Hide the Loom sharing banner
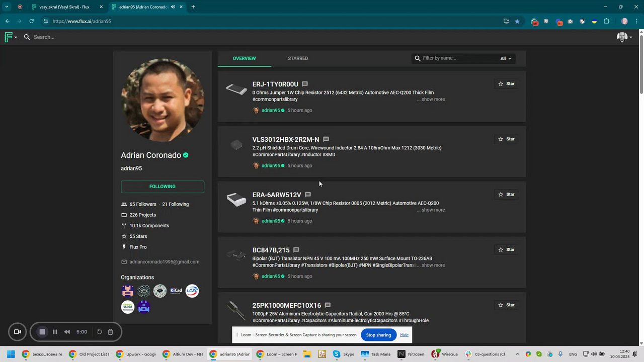Screen dimensions: 644x362 404,335
